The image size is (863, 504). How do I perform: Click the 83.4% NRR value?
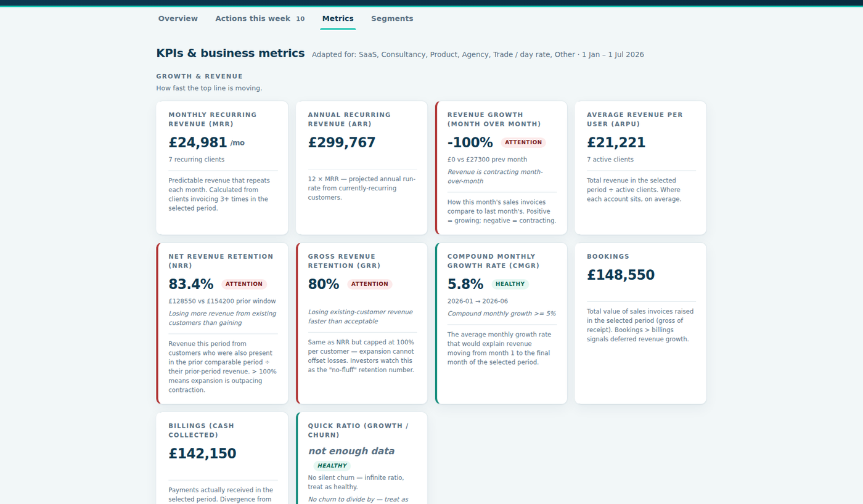point(191,284)
